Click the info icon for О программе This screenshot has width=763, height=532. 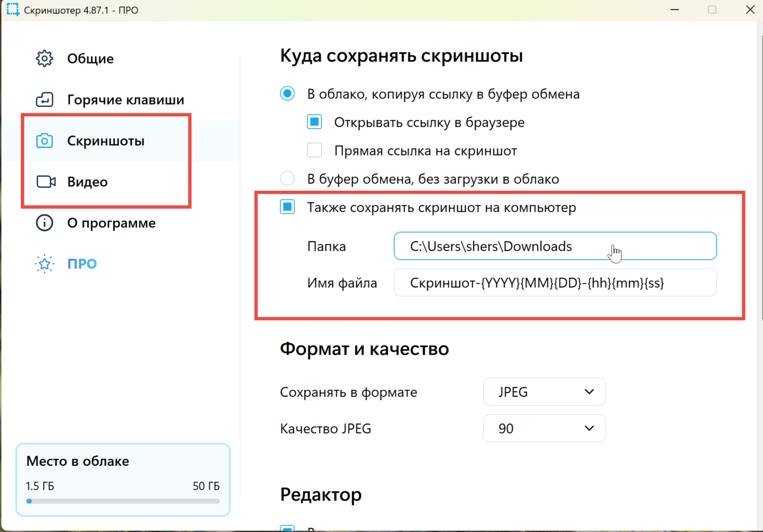click(44, 223)
